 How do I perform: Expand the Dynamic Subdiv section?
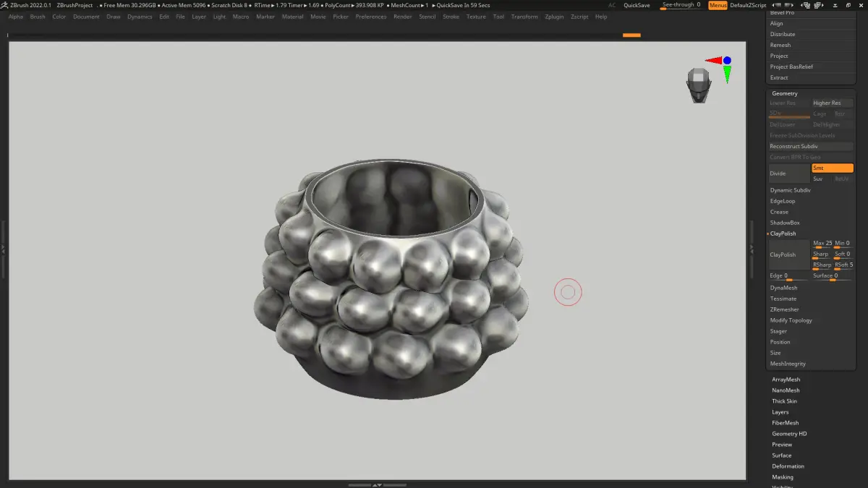(790, 190)
